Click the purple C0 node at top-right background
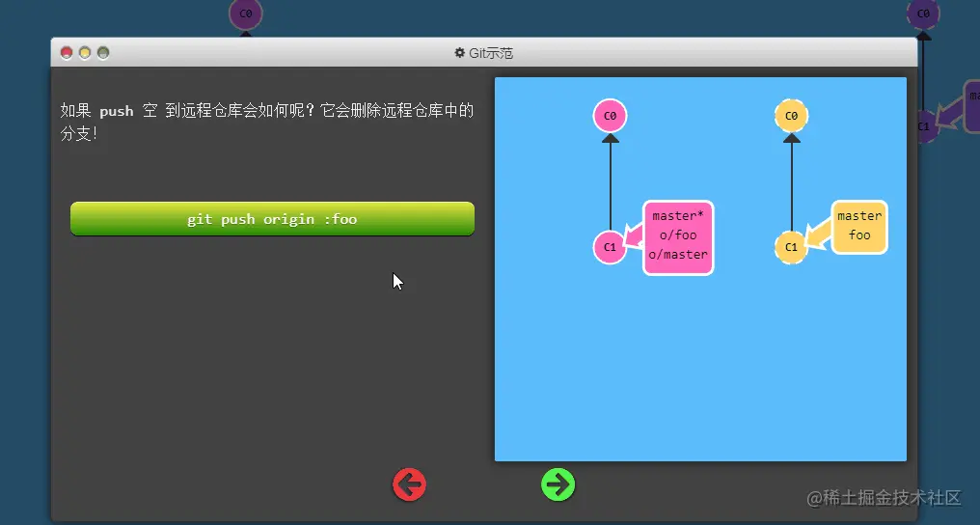The image size is (980, 525). [923, 14]
